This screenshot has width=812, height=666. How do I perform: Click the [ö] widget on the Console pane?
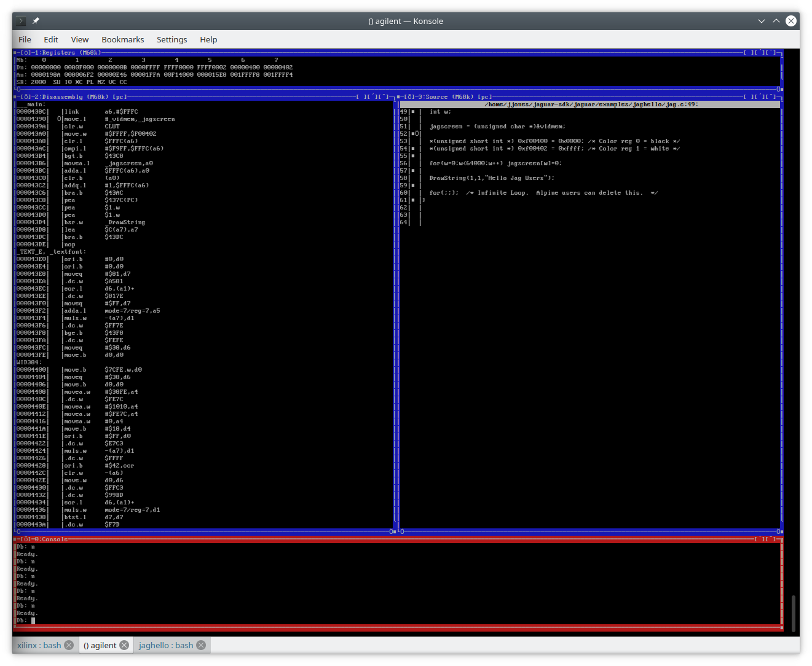(25, 539)
